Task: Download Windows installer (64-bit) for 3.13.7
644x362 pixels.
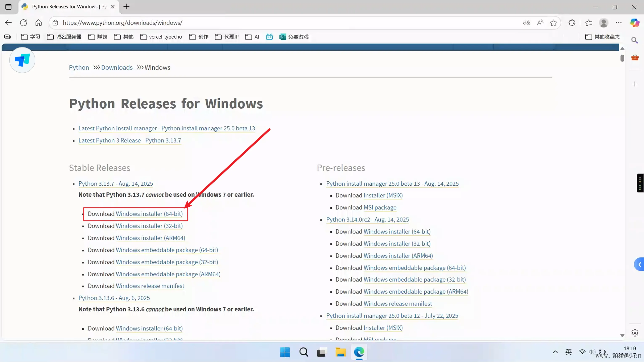Action: [149, 214]
